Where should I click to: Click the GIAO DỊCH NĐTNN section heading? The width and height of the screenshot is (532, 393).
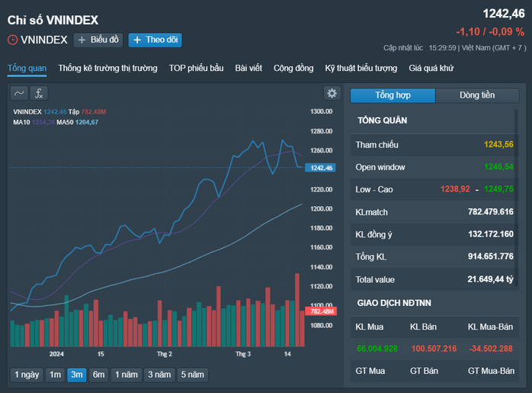pos(394,303)
